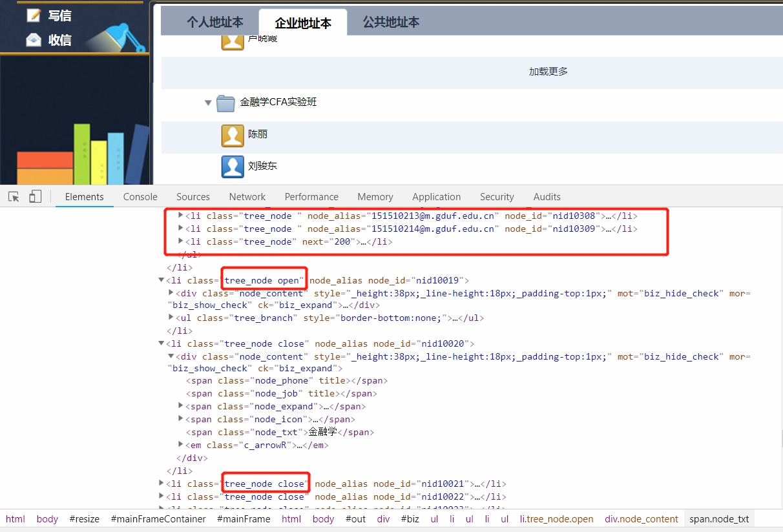Expand the li node nid10021
This screenshot has width=783, height=532.
161,484
